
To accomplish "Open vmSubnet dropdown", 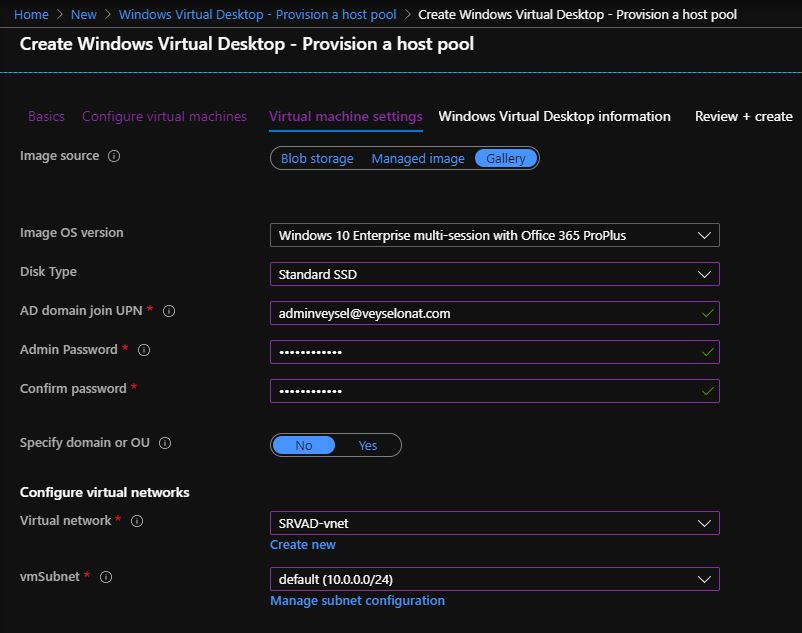I will (495, 579).
